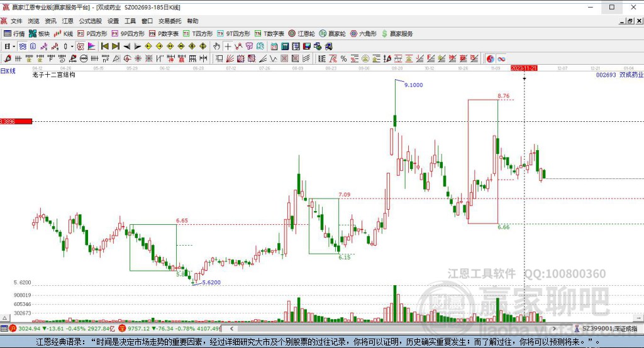Click the red 8.3896 price tag
This screenshot has height=348, width=644.
click(x=16, y=121)
